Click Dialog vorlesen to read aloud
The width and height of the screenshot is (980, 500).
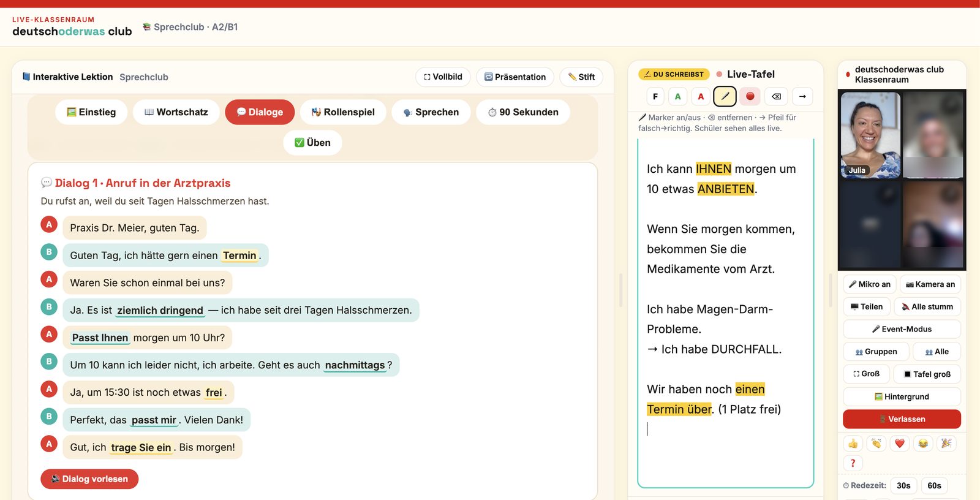(x=89, y=479)
